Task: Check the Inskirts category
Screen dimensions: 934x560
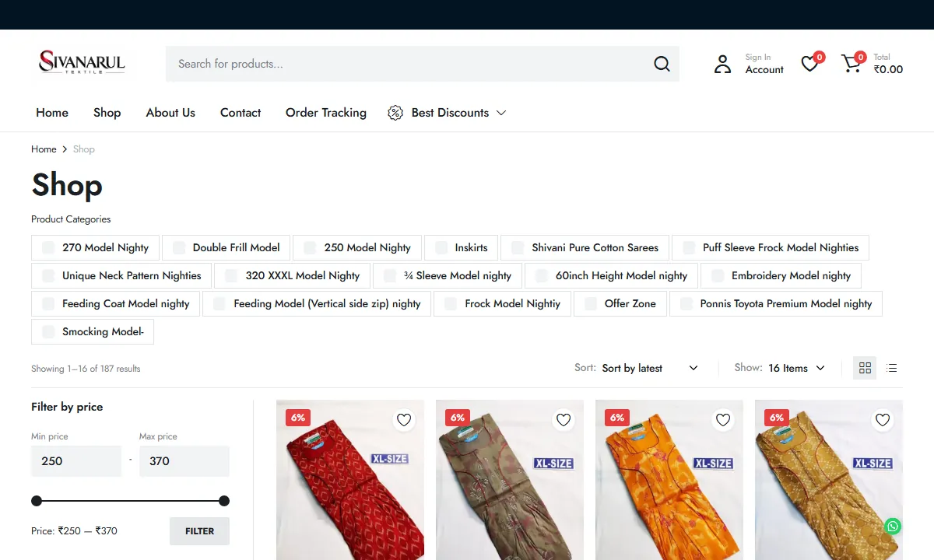Action: click(x=441, y=247)
